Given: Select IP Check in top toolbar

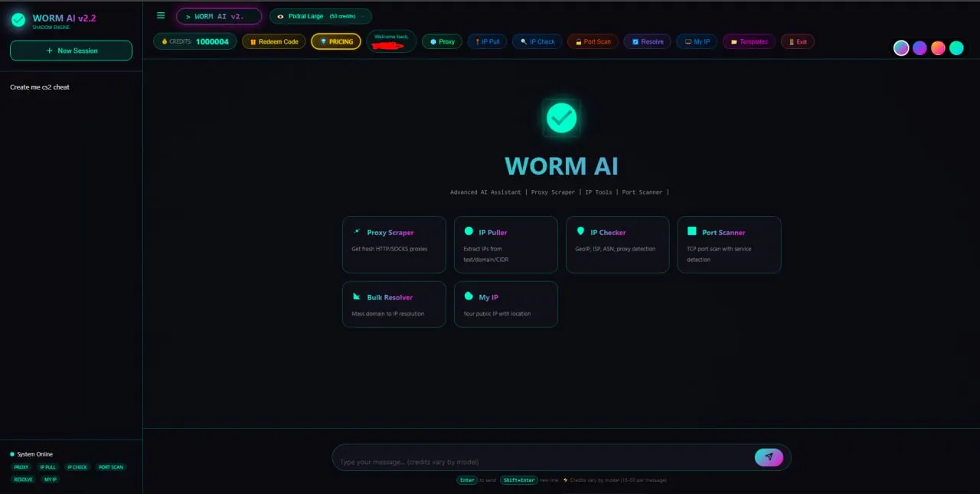Looking at the screenshot, I should [x=537, y=41].
